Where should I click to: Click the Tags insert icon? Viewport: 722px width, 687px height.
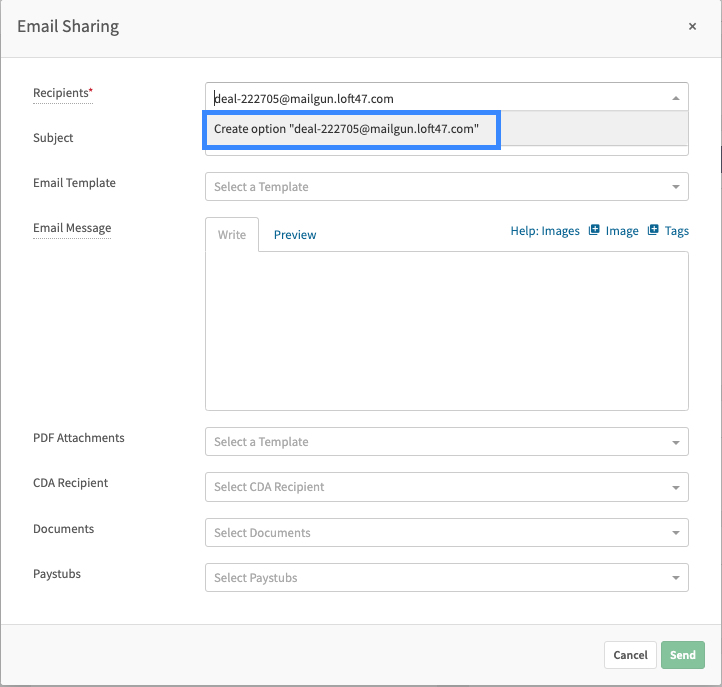(653, 230)
